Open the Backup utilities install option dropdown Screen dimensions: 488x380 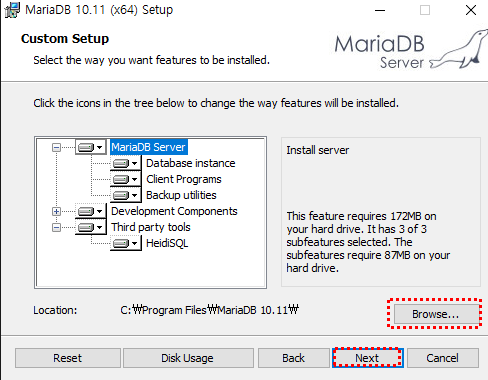126,195
